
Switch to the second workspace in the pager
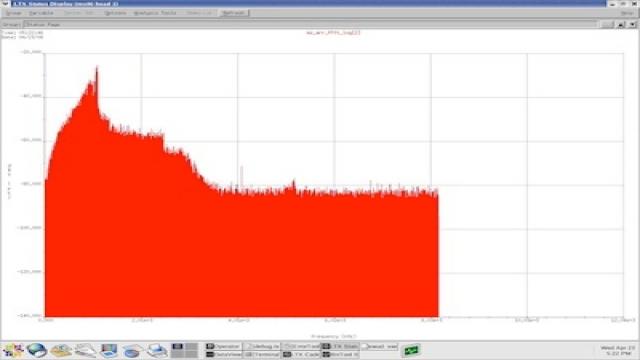coord(191,347)
